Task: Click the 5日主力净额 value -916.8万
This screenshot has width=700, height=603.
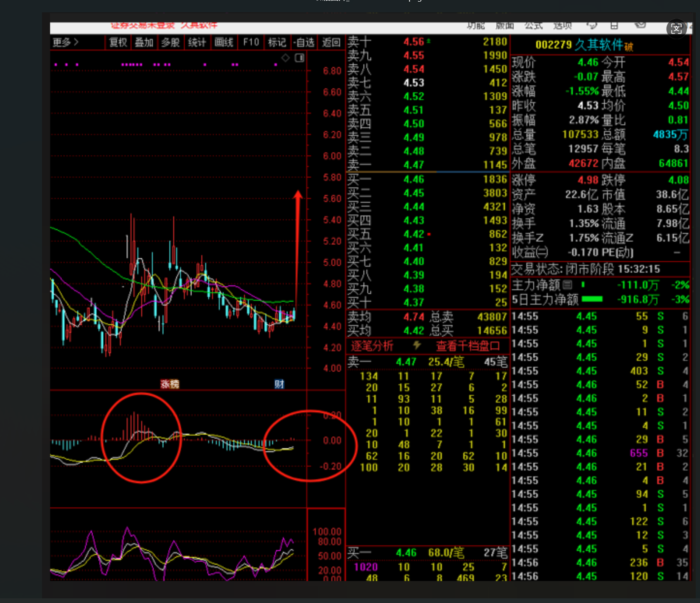Action: (x=638, y=300)
